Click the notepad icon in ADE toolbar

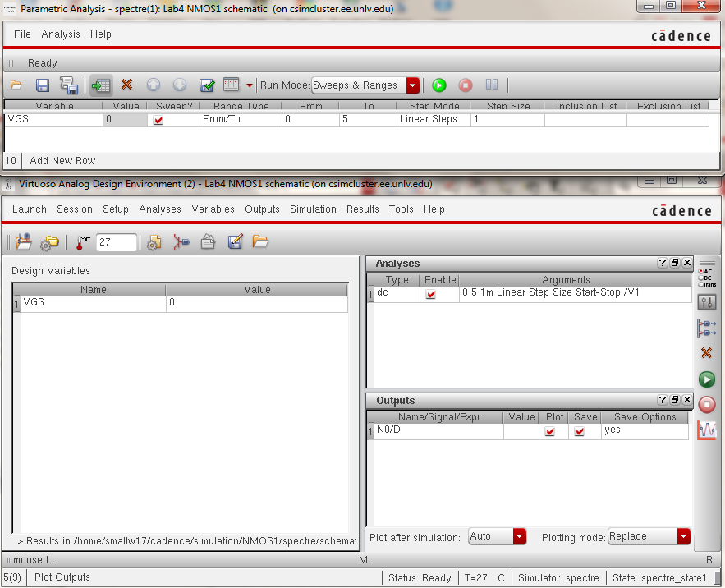pyautogui.click(x=208, y=241)
